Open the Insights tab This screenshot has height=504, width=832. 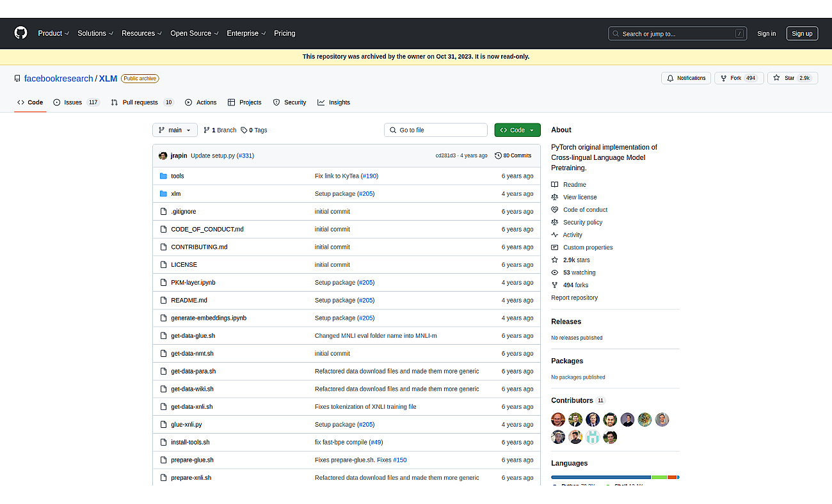click(x=333, y=102)
